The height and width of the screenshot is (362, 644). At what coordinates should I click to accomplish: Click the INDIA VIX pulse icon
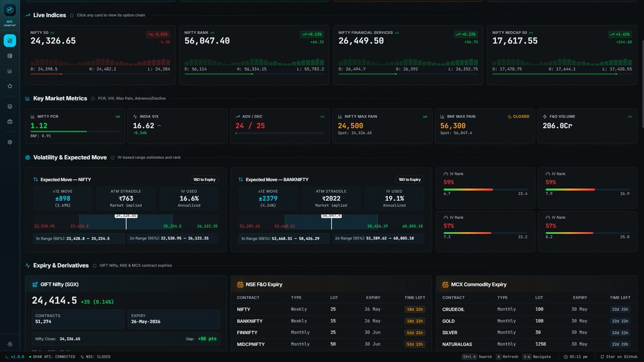point(135,116)
